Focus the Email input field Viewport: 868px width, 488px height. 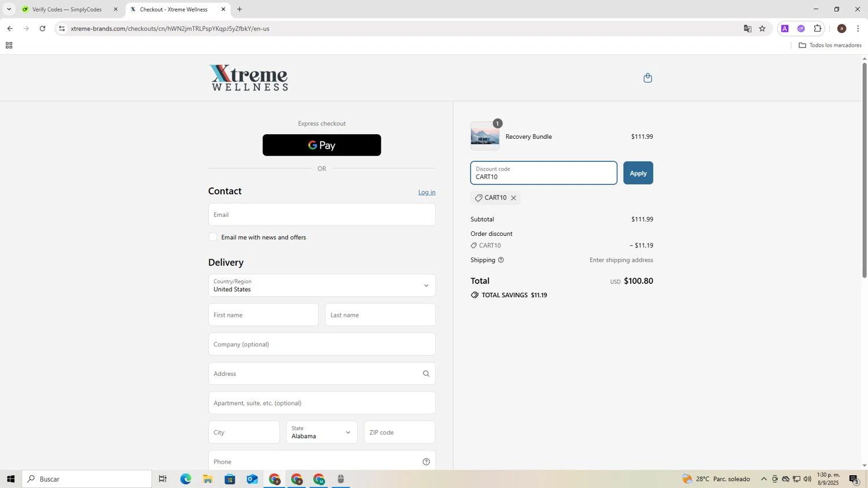(322, 215)
